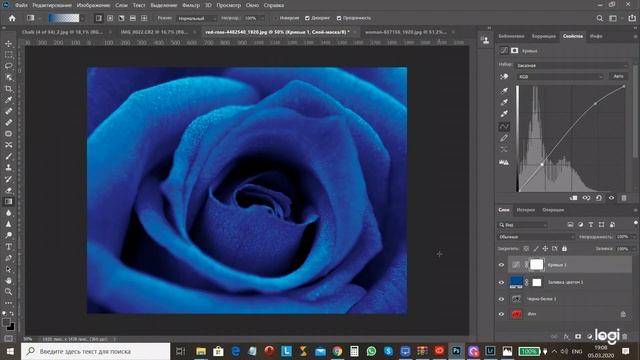Open the Фильтр menu
This screenshot has width=640, height=360.
(x=191, y=5)
